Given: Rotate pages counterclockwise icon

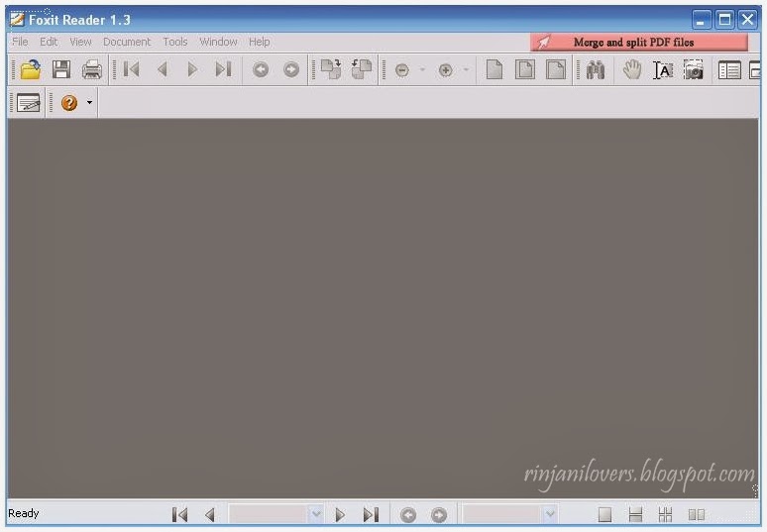Looking at the screenshot, I should (362, 69).
